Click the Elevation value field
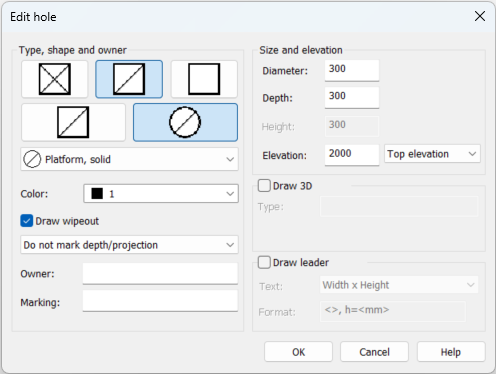Viewport: 496px width, 374px height. pos(352,155)
